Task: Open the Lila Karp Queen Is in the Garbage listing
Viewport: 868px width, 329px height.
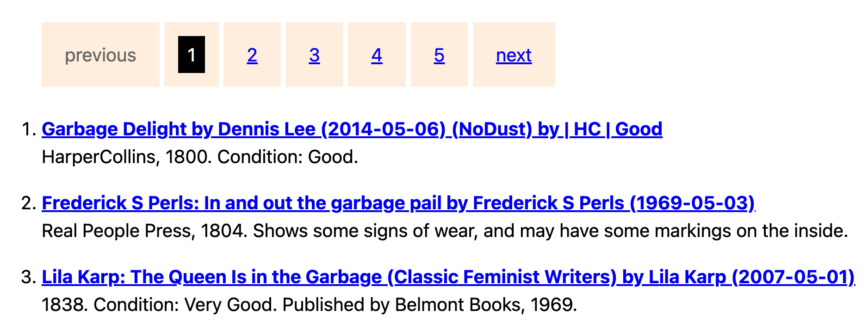Action: [x=444, y=276]
